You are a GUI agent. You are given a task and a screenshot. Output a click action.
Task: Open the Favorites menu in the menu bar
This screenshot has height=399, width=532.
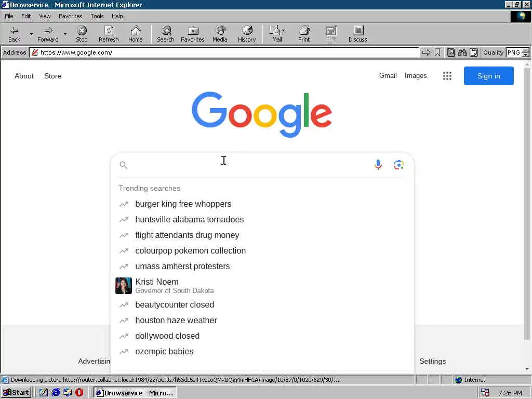[70, 16]
